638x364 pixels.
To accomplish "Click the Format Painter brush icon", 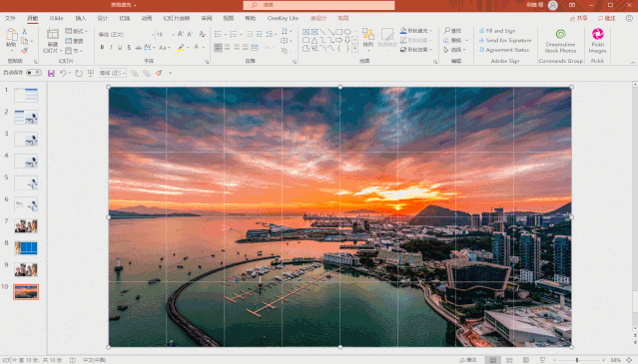I will (x=24, y=51).
